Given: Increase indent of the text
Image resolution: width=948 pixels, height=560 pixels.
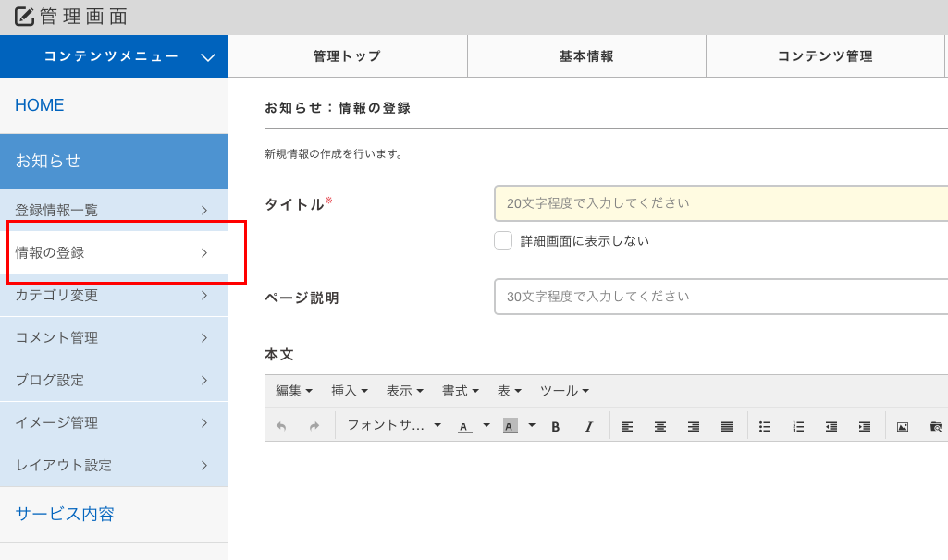Looking at the screenshot, I should click(x=865, y=426).
